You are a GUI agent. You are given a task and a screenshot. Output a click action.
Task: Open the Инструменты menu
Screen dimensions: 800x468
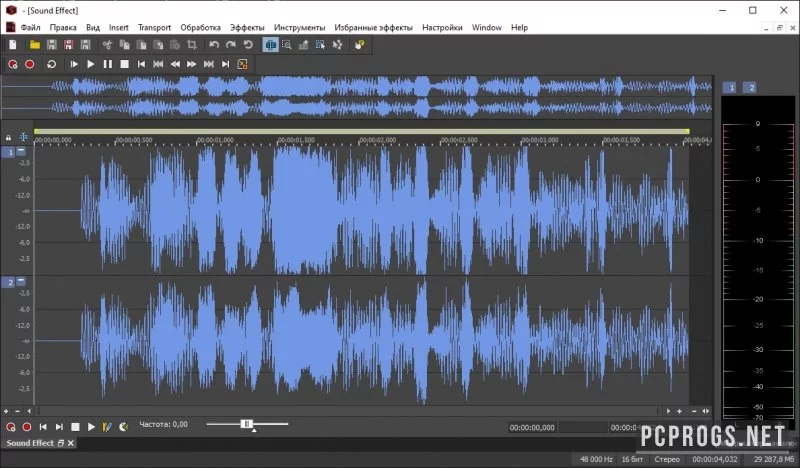click(x=299, y=28)
